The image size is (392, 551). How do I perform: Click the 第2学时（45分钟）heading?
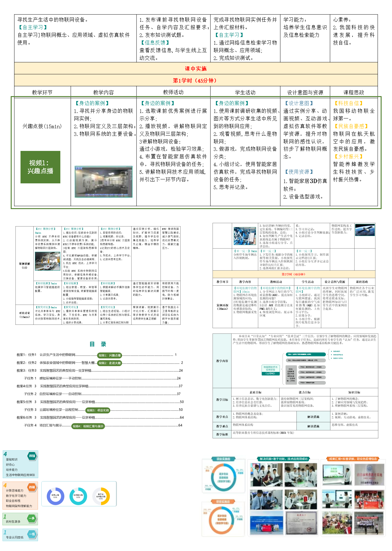(x=293, y=274)
